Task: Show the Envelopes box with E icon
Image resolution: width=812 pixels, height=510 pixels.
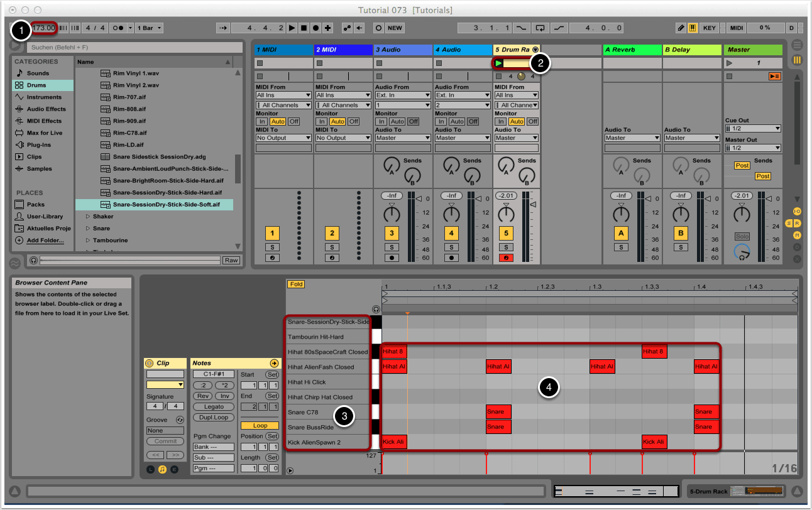Action: tap(174, 469)
